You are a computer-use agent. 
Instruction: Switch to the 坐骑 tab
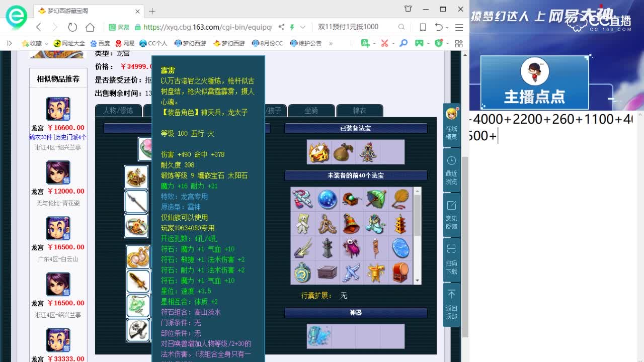311,111
